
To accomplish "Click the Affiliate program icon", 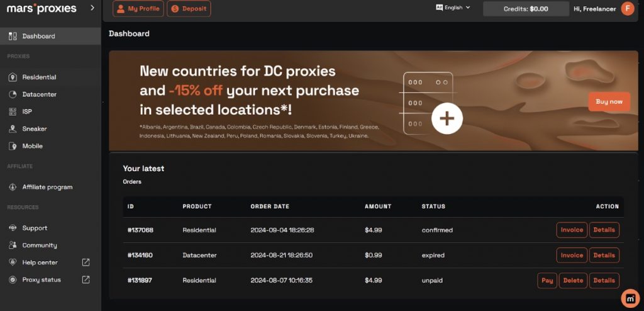I will [x=13, y=187].
